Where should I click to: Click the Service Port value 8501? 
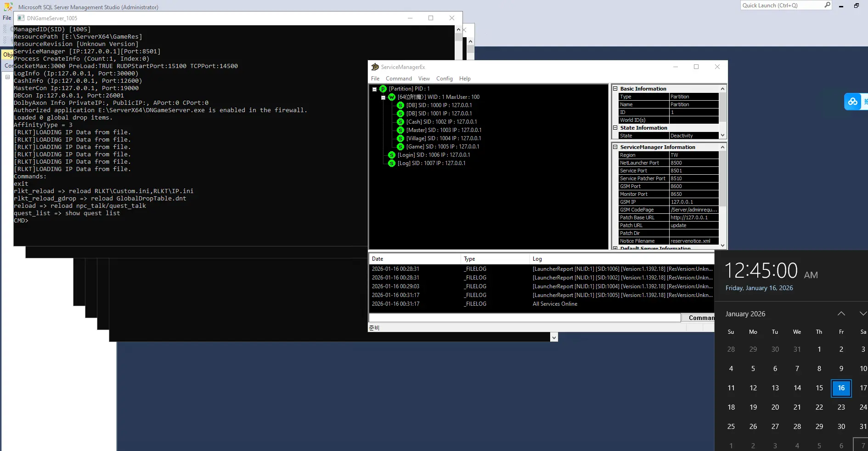[x=693, y=171]
